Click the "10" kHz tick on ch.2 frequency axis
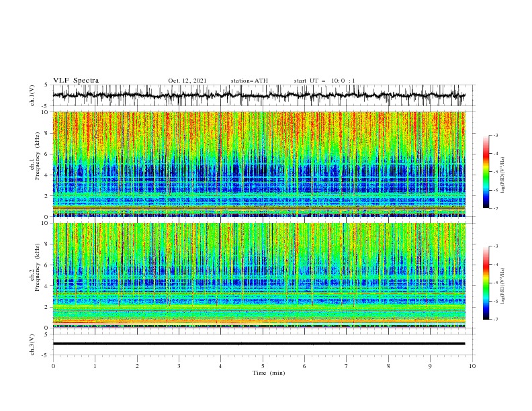This screenshot has height=411, width=532. pyautogui.click(x=45, y=223)
